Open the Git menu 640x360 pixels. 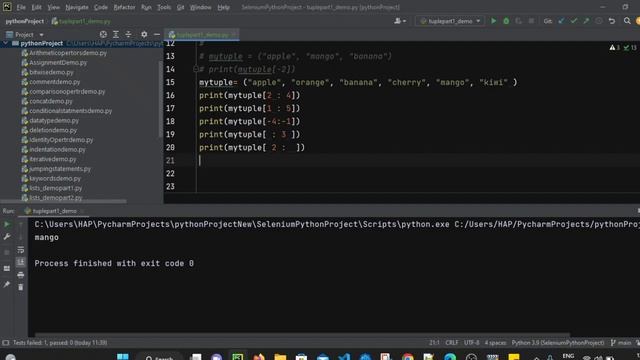(180, 7)
